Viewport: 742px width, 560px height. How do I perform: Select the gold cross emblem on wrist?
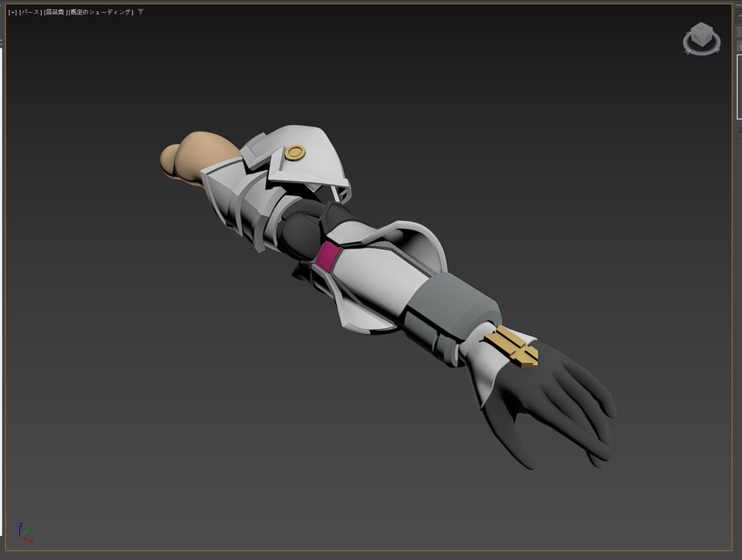[x=511, y=347]
